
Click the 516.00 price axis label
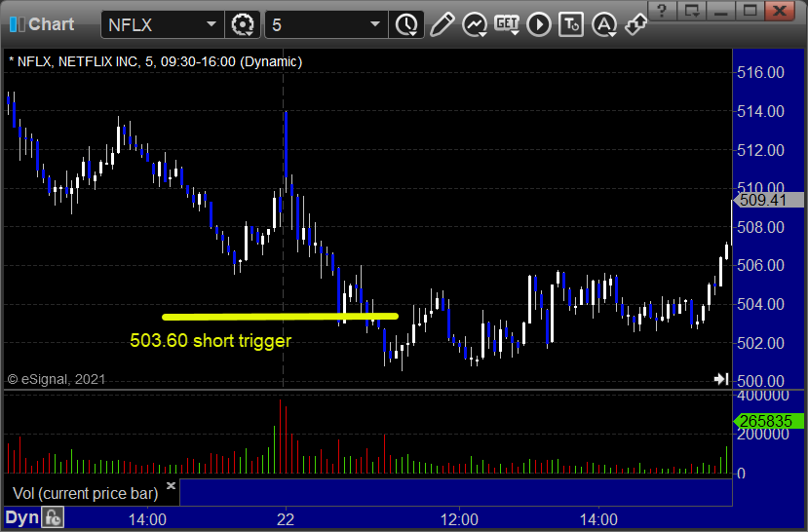pos(760,72)
